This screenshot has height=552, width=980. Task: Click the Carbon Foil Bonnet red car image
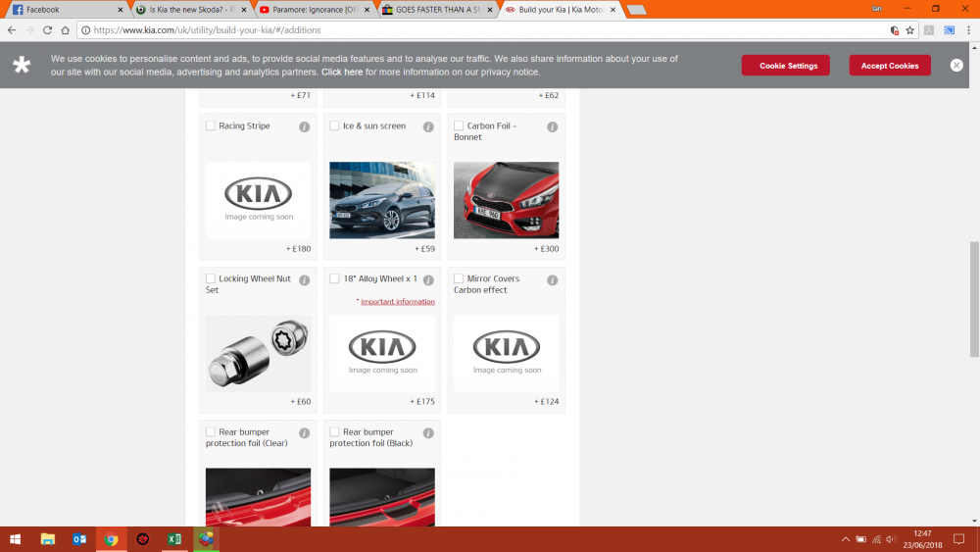pos(507,200)
